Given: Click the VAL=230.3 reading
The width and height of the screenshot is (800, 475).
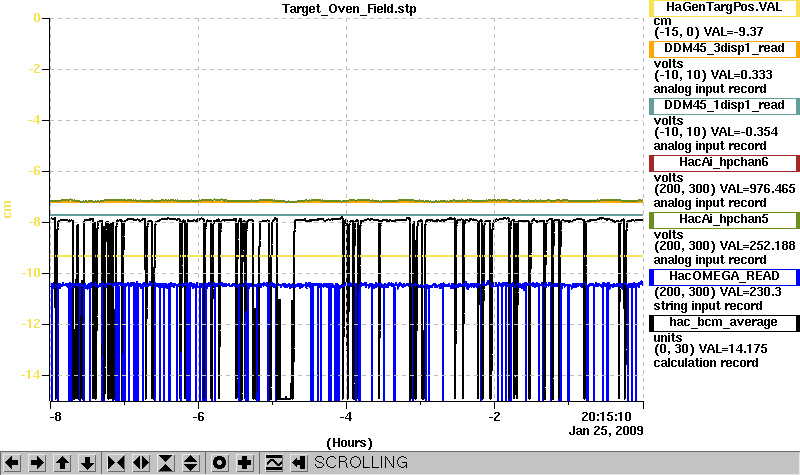Looking at the screenshot, I should point(749,292).
